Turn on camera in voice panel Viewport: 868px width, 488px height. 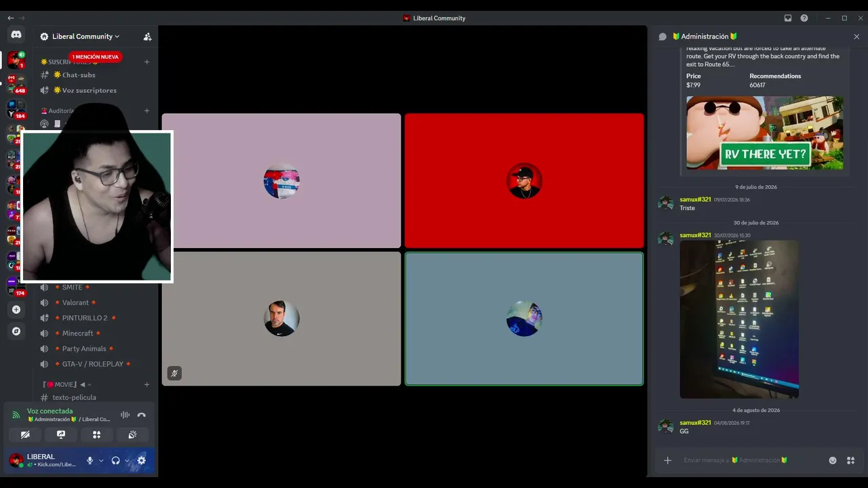click(25, 434)
